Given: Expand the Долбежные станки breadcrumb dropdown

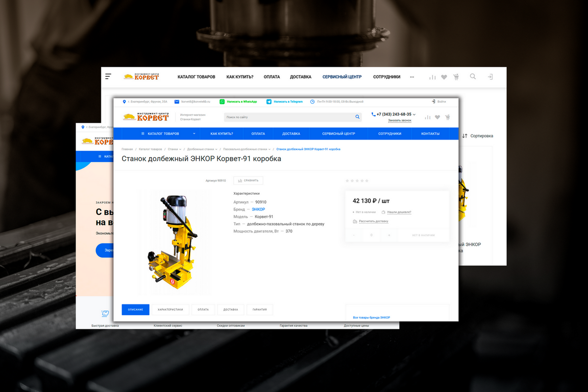Looking at the screenshot, I should click(217, 149).
